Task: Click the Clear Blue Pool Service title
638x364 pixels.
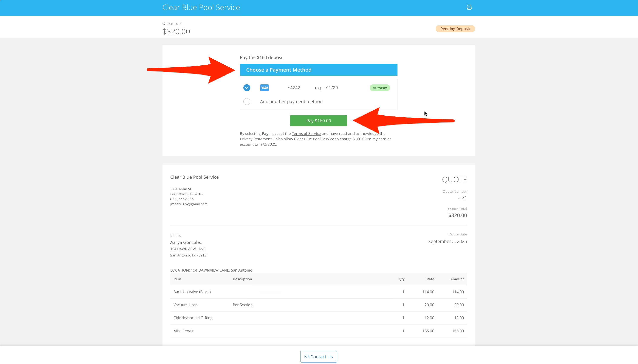Action: coord(201,7)
